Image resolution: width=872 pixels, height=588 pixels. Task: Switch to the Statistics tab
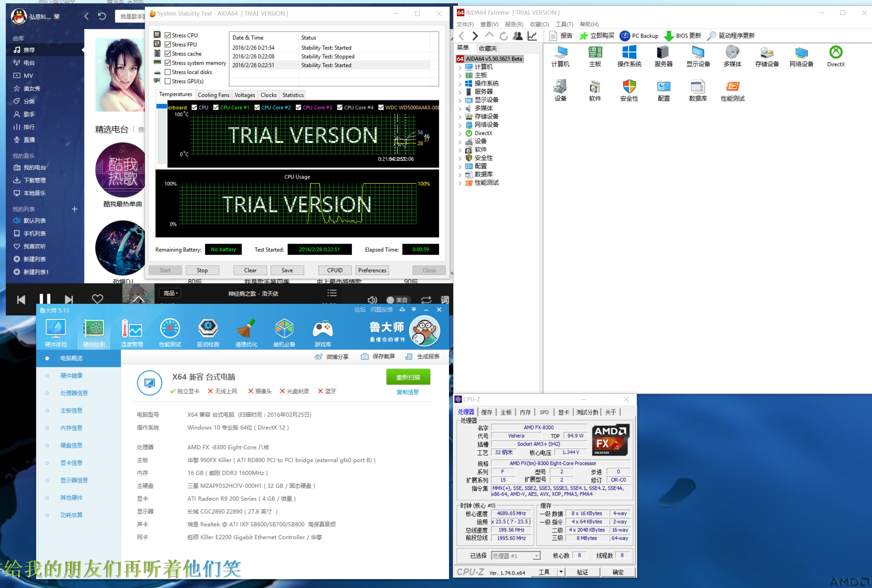(293, 95)
